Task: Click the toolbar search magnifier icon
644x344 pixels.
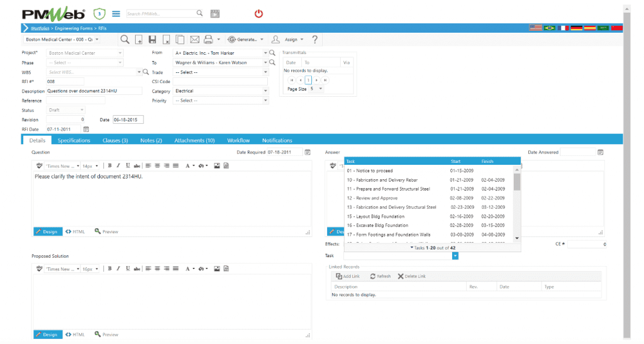Action: click(x=125, y=40)
